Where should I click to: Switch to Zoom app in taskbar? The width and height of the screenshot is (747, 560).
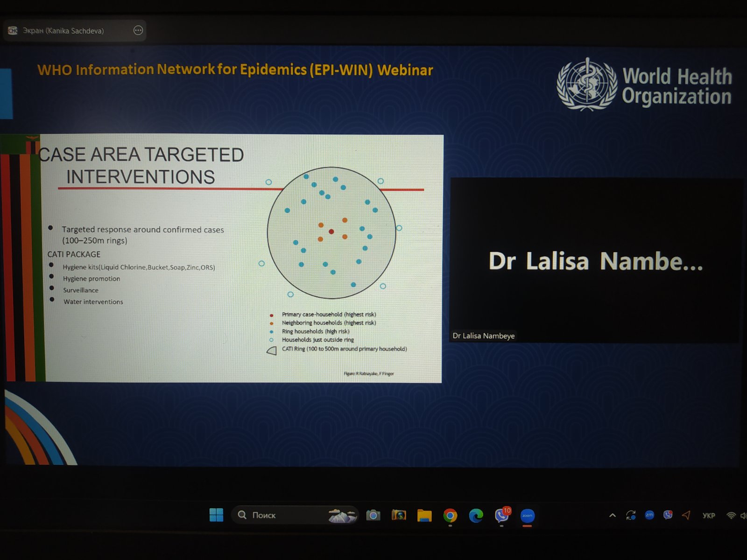527,515
